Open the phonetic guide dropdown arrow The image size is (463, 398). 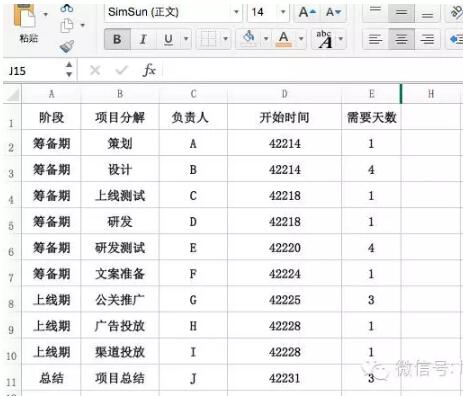341,39
